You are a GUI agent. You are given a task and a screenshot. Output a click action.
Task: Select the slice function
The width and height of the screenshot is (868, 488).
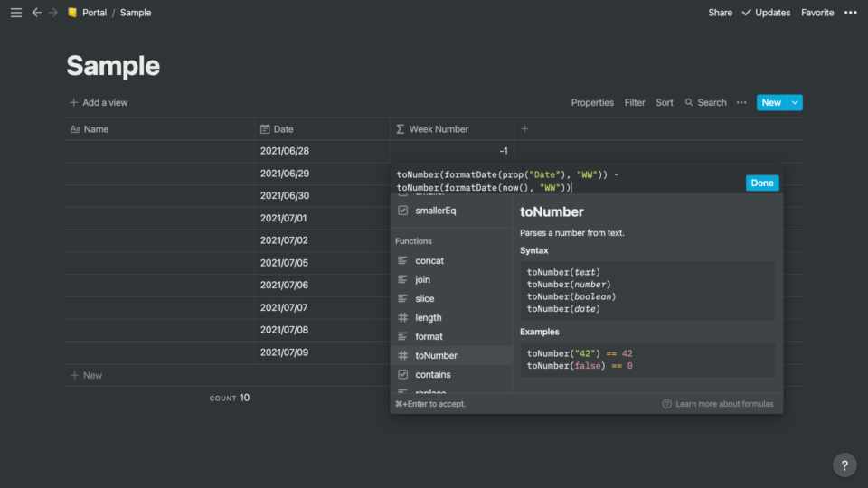coord(451,298)
